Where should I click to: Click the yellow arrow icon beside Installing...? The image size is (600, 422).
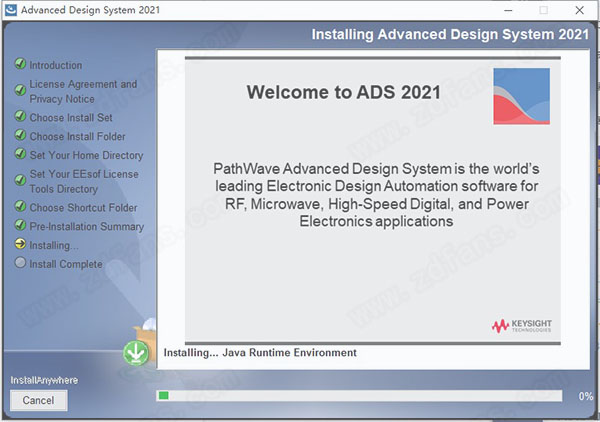(x=20, y=244)
